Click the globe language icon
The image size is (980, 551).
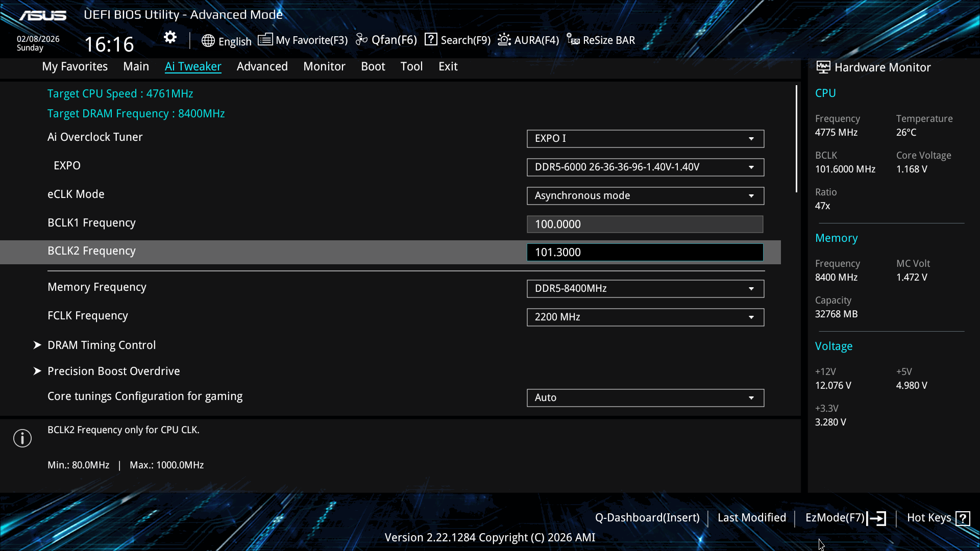[x=208, y=41]
